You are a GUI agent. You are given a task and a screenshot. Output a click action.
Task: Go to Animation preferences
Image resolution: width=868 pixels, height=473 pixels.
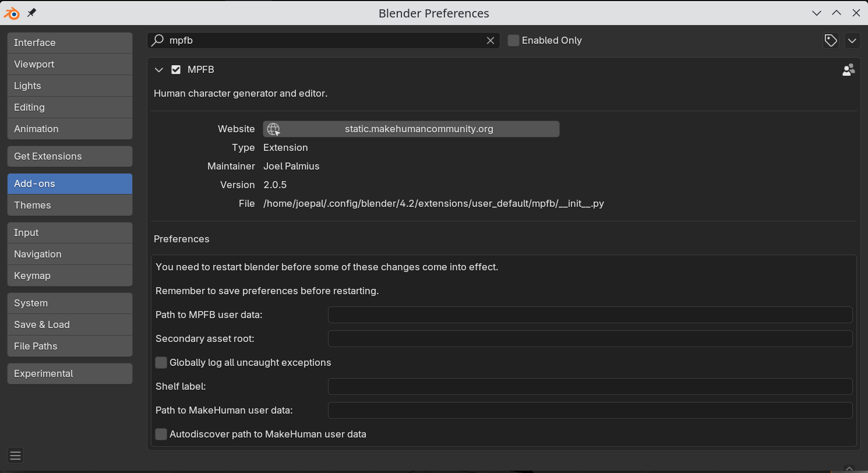click(70, 129)
